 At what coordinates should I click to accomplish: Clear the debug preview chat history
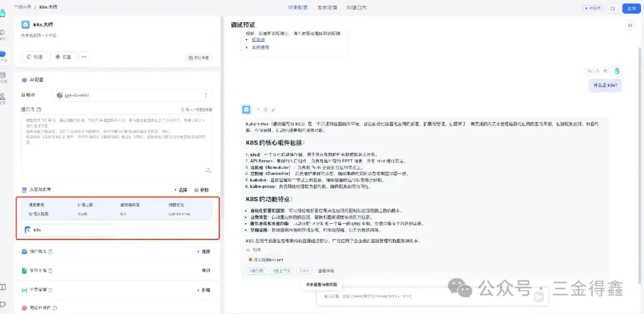tap(630, 25)
